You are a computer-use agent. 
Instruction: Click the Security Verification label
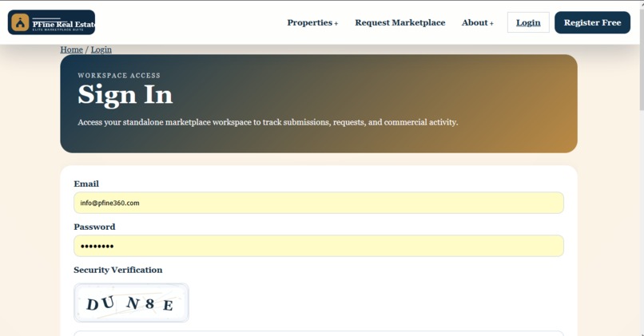[x=118, y=270]
